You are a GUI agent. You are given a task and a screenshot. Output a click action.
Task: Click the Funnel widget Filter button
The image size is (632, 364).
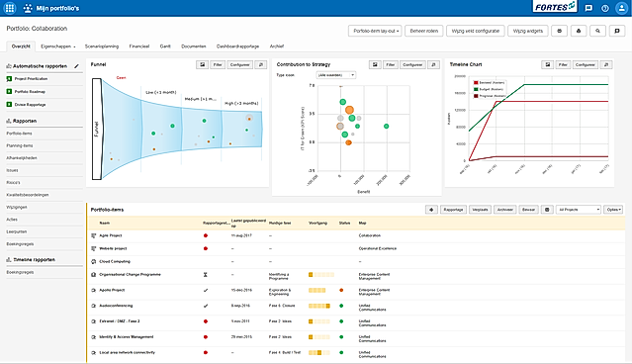pyautogui.click(x=218, y=64)
